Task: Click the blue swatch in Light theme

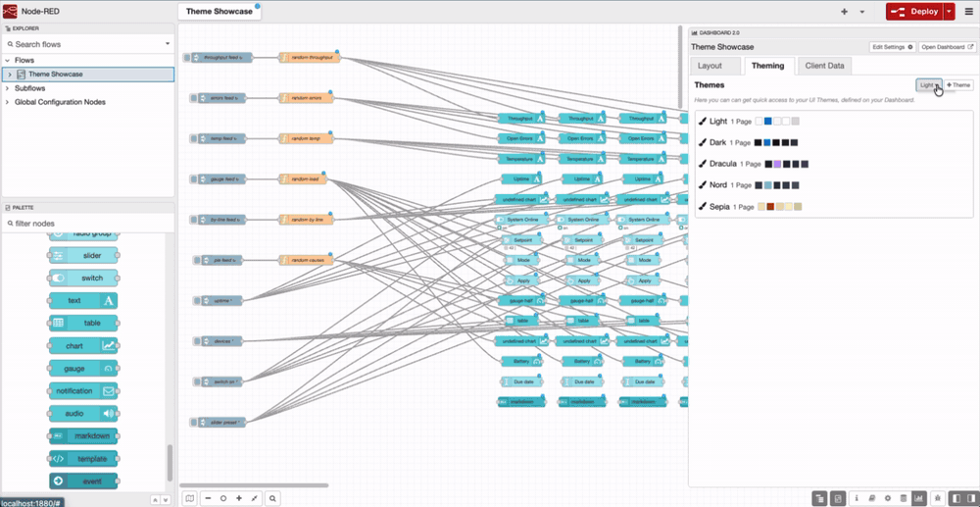Action: coord(767,122)
